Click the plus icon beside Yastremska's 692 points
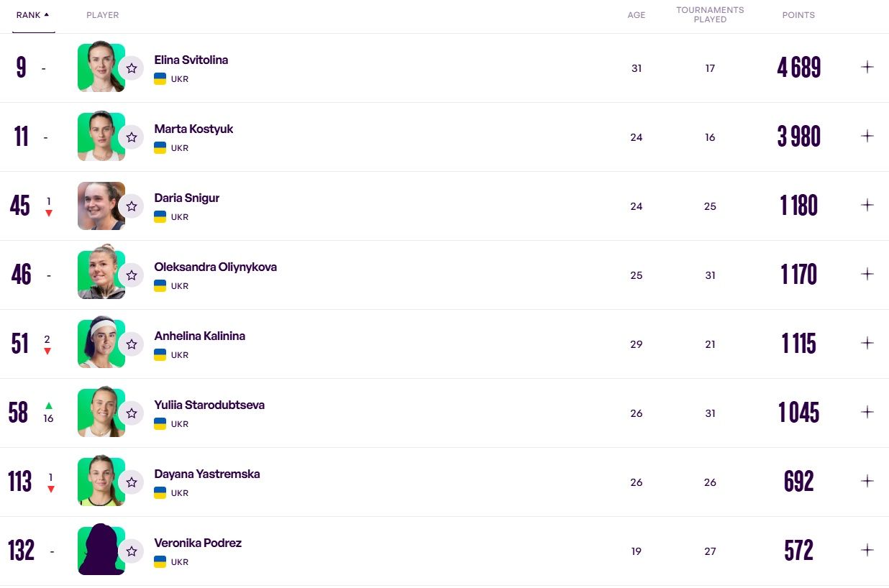This screenshot has width=889, height=588. tap(867, 481)
